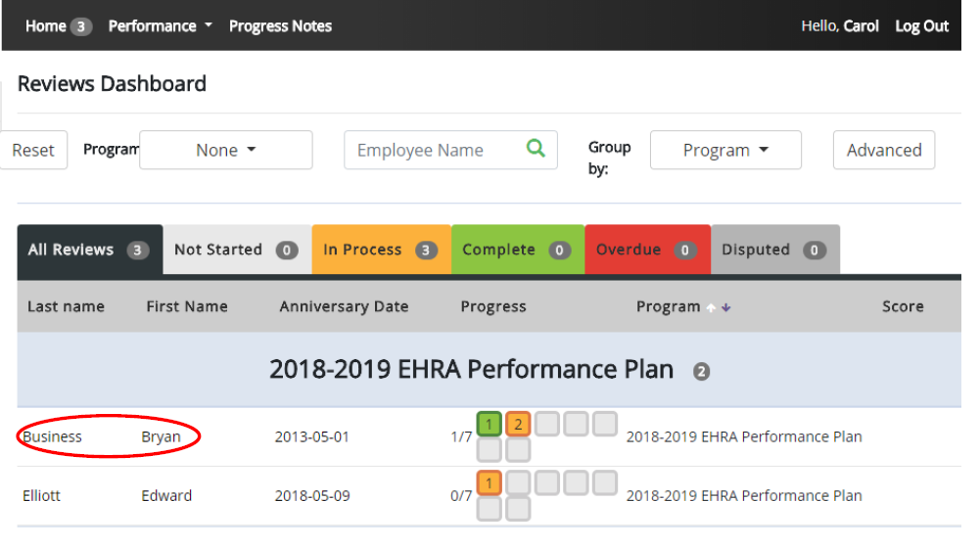Click the Home notification badge showing 3
The width and height of the screenshot is (980, 548).
coord(81,26)
